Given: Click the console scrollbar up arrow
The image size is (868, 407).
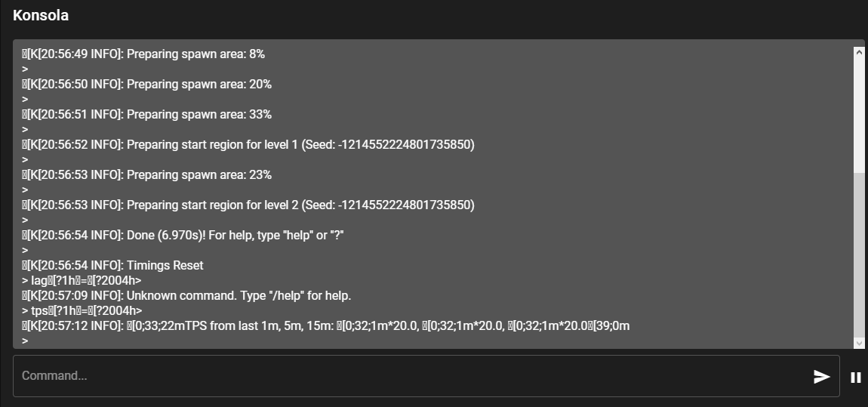Looking at the screenshot, I should (859, 52).
